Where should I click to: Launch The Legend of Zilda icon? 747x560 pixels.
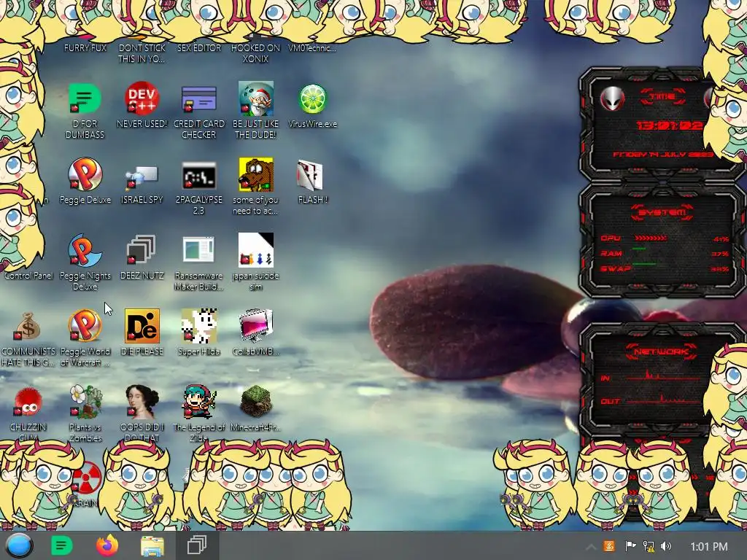pos(198,402)
